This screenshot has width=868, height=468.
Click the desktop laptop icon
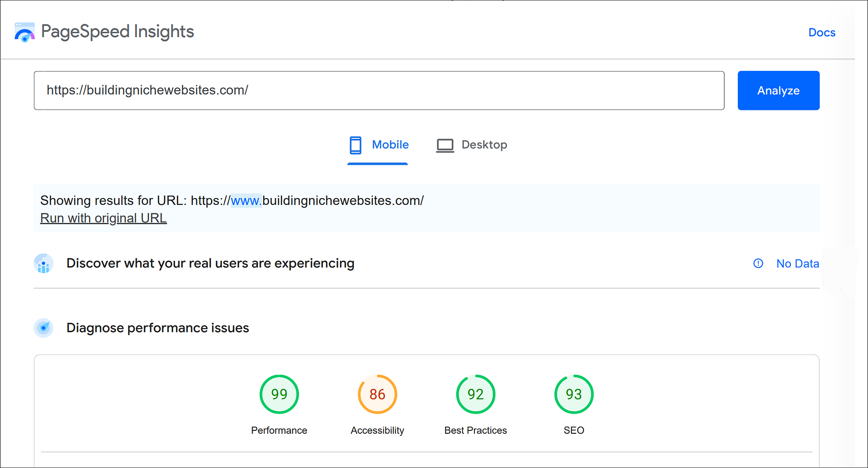445,146
